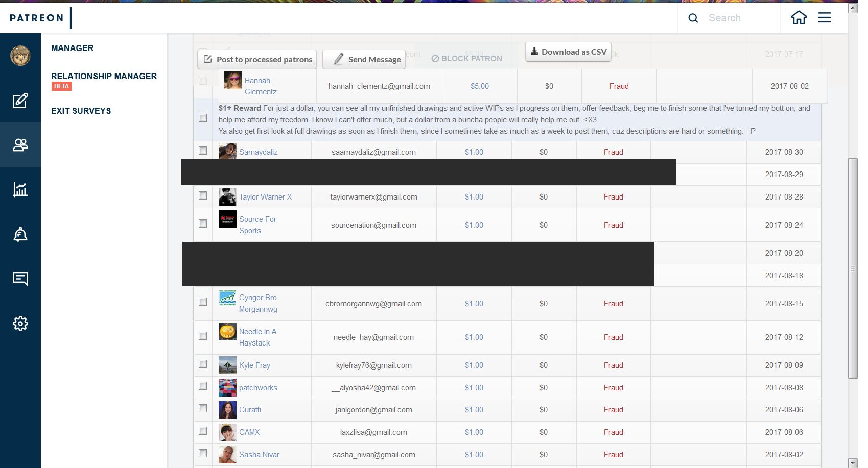This screenshot has height=468, width=868.
Task: Tick the checkbox for Source For Sports
Action: pyautogui.click(x=203, y=224)
